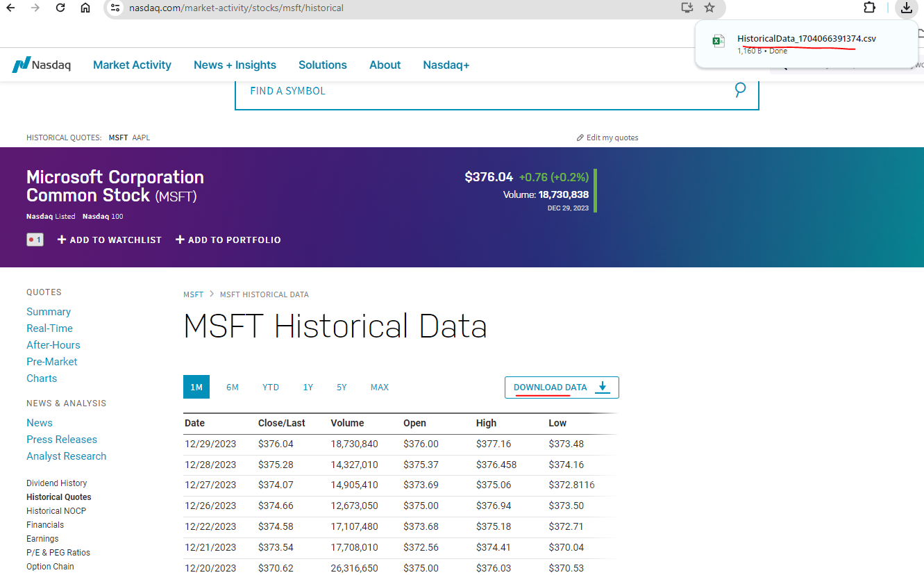Click the browser back arrow
The width and height of the screenshot is (924, 575).
(10, 8)
